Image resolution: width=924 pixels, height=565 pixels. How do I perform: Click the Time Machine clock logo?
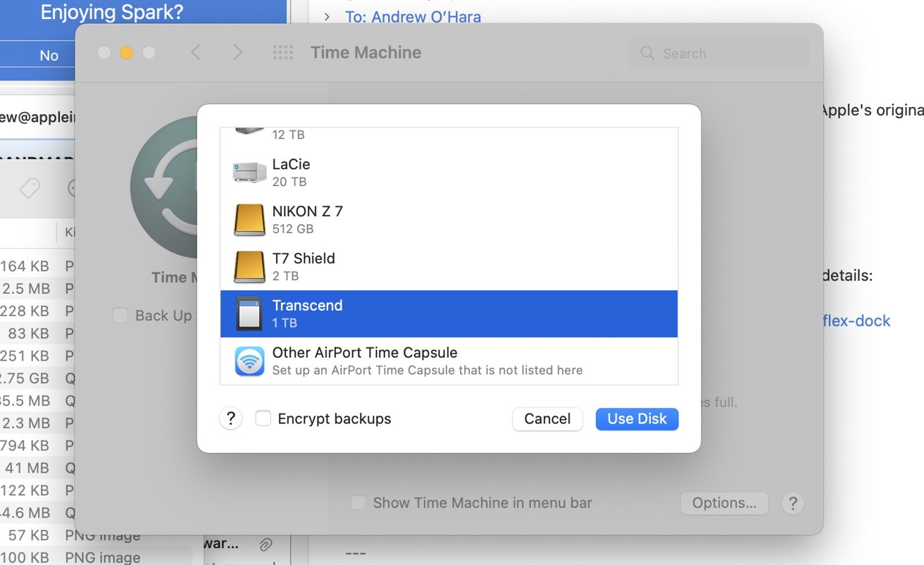pyautogui.click(x=164, y=187)
